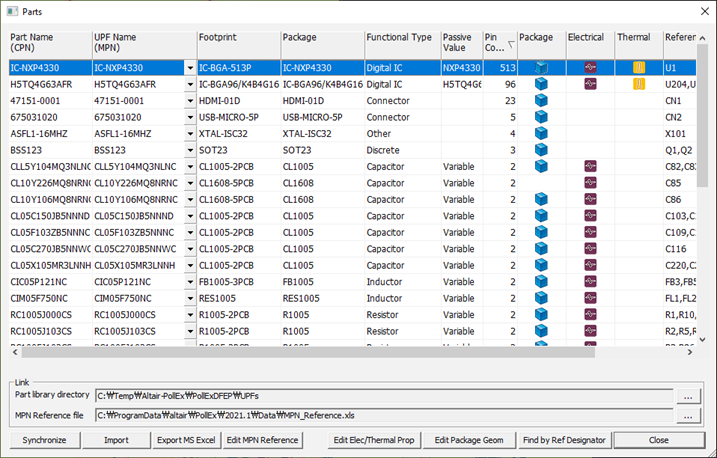Click the Export MS Excel button
This screenshot has height=458, width=717.
coord(184,440)
